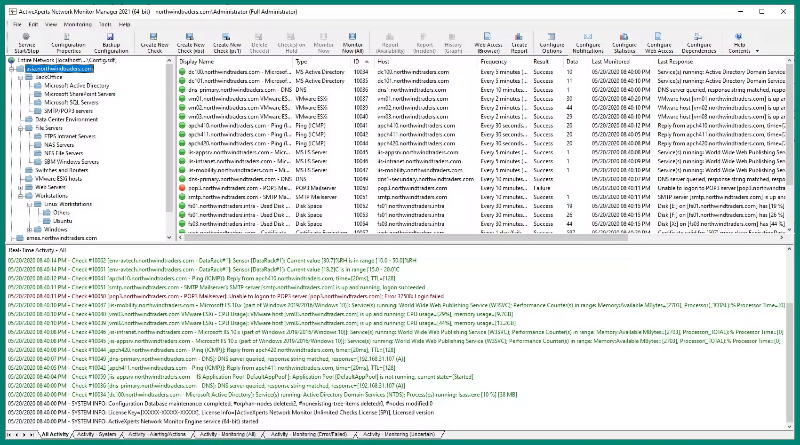Viewport: 800px width, 445px height.
Task: Switch to Activity - Monitoring (Error/Failed) tab
Action: (x=309, y=434)
